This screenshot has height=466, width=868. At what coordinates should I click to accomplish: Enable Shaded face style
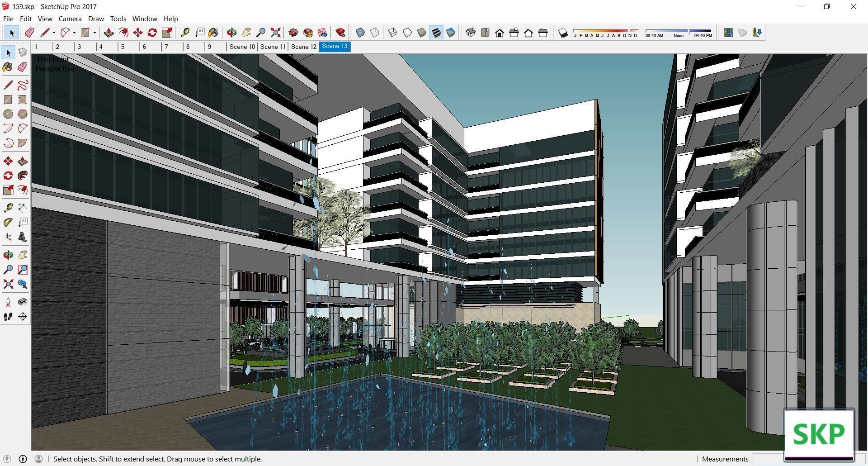[422, 33]
